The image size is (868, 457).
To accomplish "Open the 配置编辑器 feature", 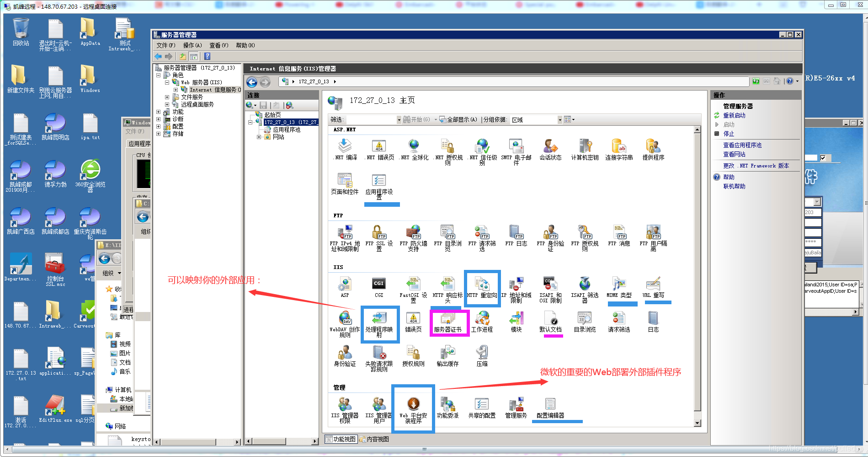I will click(550, 408).
